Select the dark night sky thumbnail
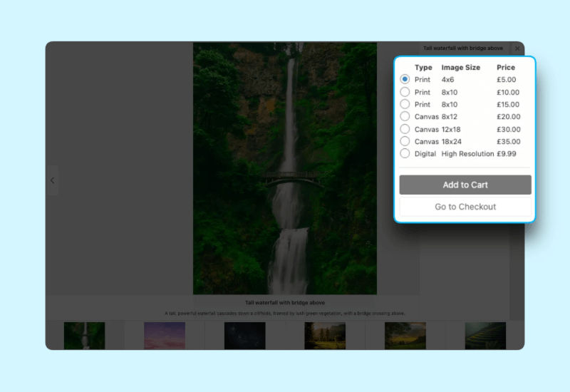The image size is (570, 392). point(244,336)
